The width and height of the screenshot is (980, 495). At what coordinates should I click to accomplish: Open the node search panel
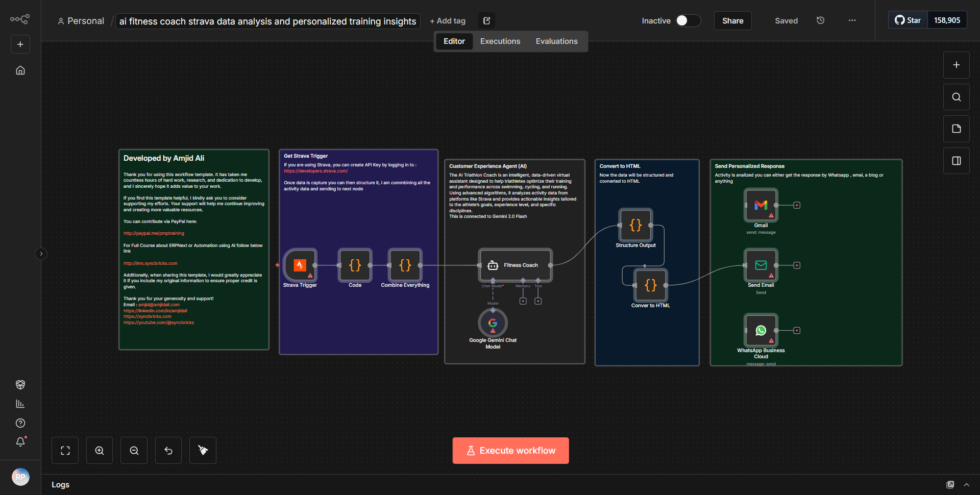[x=956, y=96]
